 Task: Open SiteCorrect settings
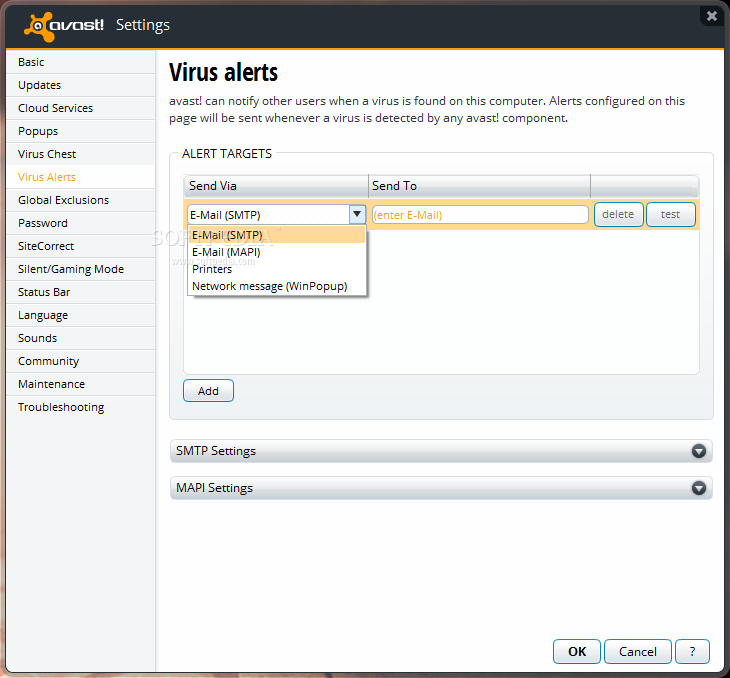click(81, 246)
